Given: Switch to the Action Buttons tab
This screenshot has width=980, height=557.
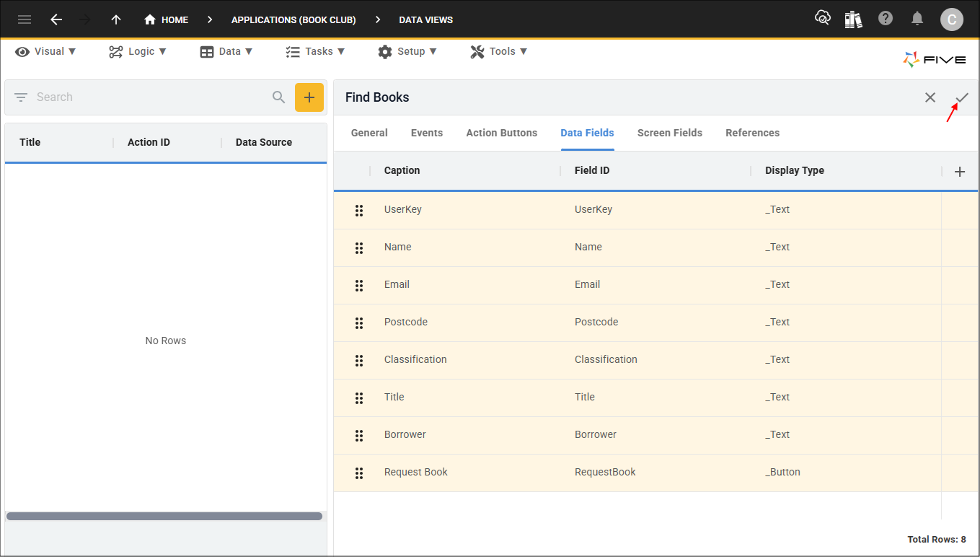Looking at the screenshot, I should click(501, 133).
